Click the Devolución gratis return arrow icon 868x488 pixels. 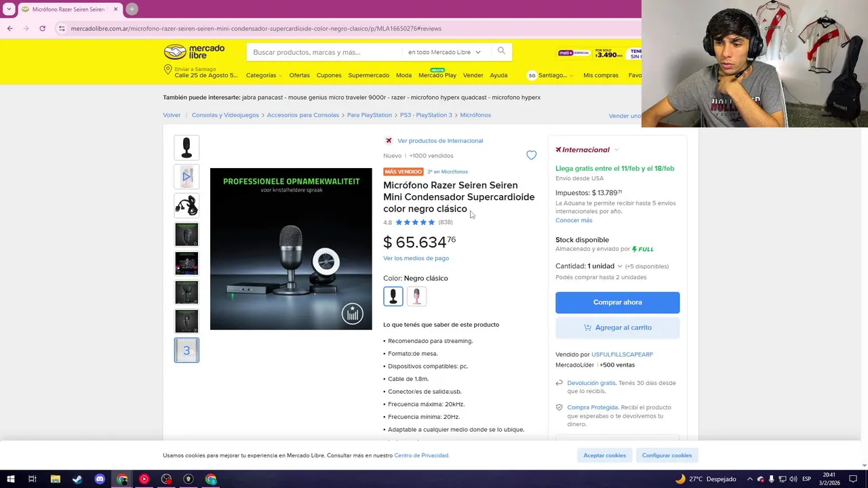(x=559, y=383)
